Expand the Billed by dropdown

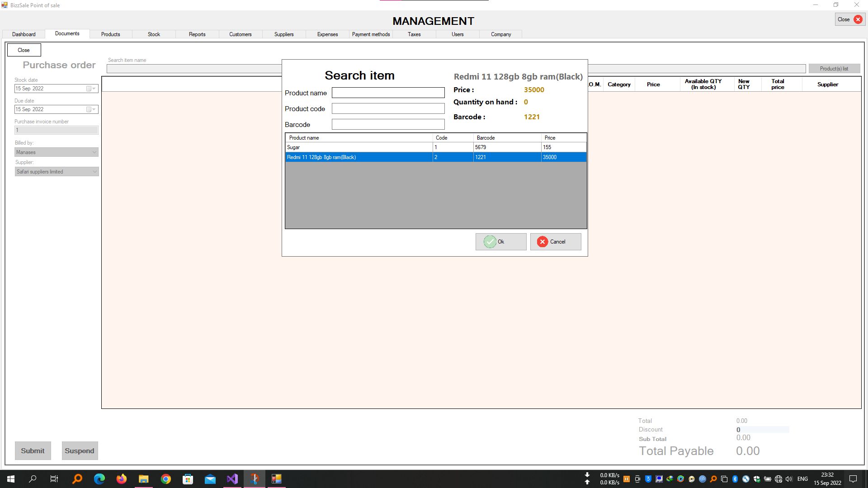pyautogui.click(x=94, y=152)
